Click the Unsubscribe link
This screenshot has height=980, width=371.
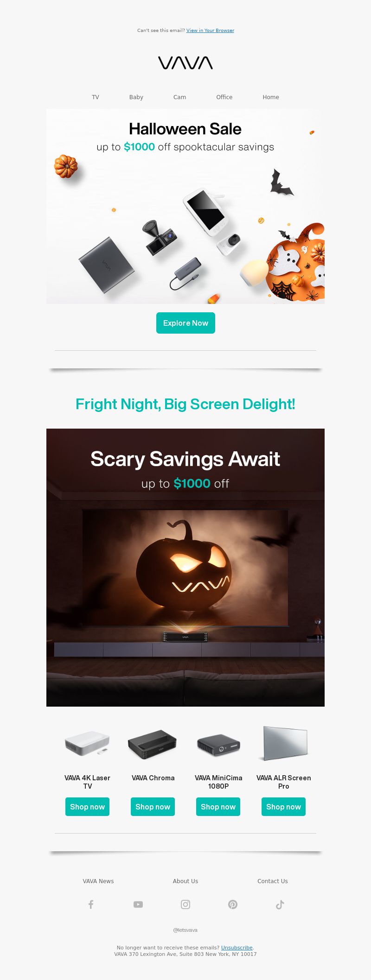tap(237, 948)
